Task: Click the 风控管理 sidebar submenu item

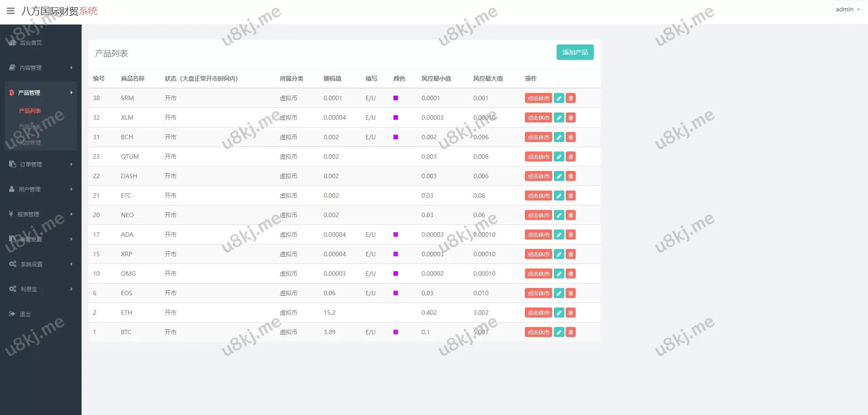Action: 30,142
